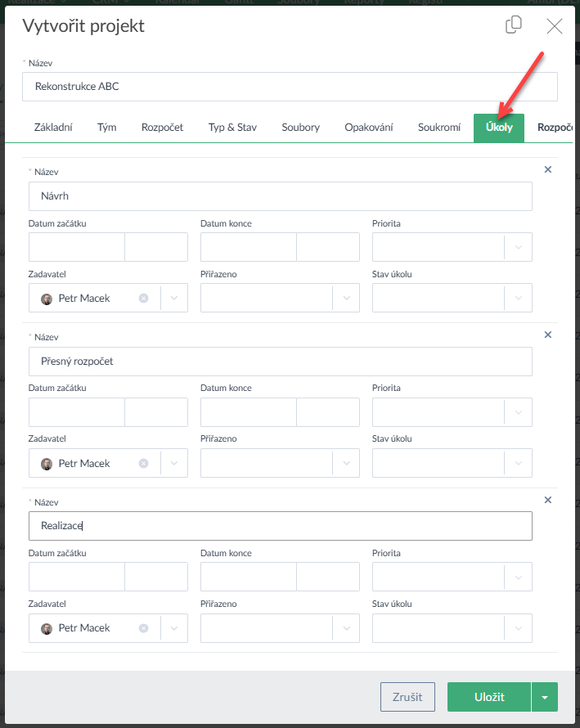580x728 pixels.
Task: Close the Vytvořit projekt dialog
Action: click(555, 26)
